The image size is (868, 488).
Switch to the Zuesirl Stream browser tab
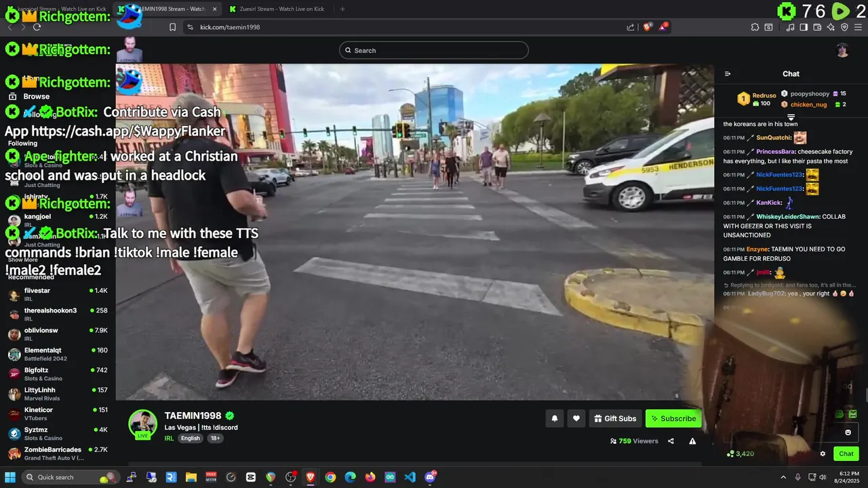[x=281, y=9]
